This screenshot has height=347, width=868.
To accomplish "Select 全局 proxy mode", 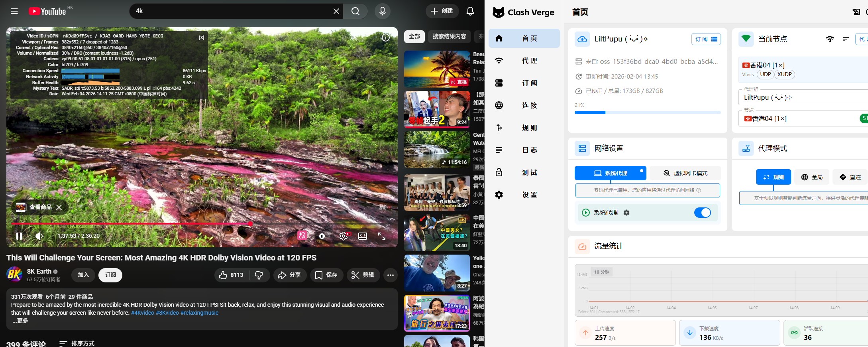I will point(812,177).
